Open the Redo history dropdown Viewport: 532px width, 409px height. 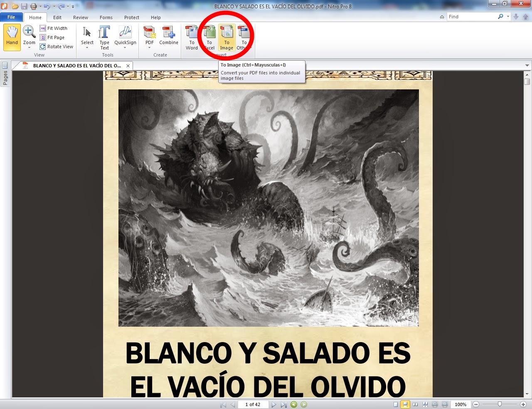pyautogui.click(x=68, y=6)
